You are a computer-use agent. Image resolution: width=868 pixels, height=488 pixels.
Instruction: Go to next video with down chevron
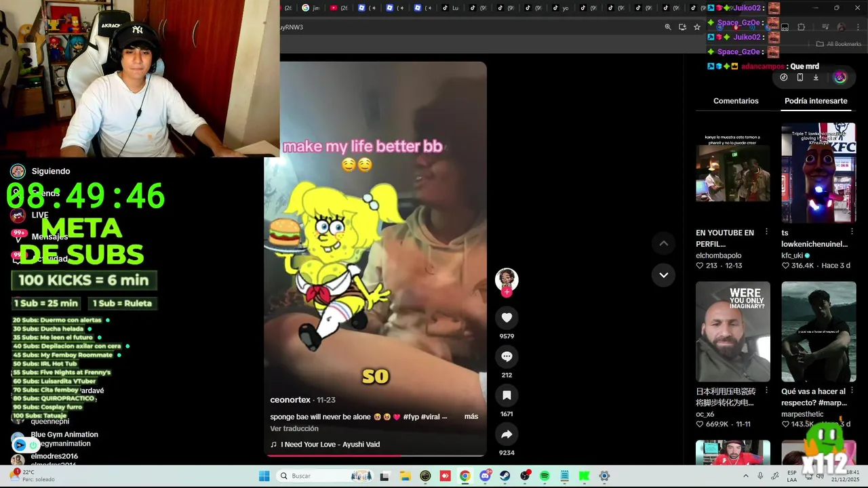[x=664, y=275]
